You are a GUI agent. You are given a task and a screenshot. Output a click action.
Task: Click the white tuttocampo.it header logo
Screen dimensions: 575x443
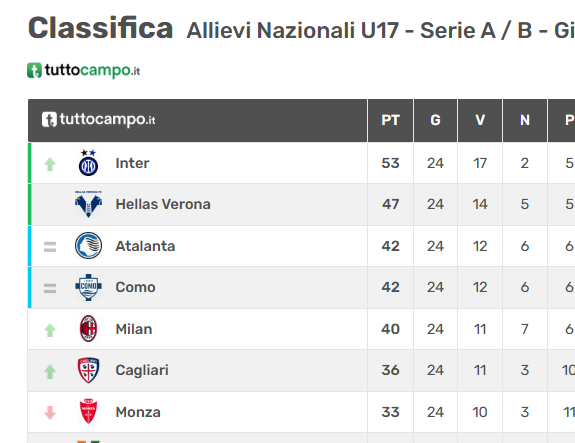point(99,120)
